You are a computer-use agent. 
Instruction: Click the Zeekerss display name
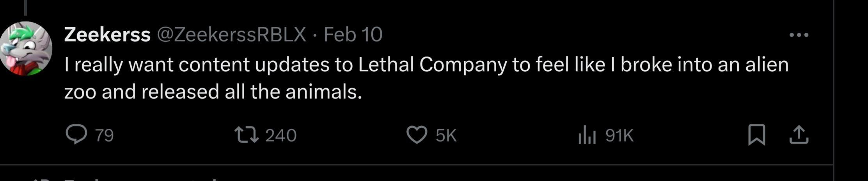(x=107, y=35)
